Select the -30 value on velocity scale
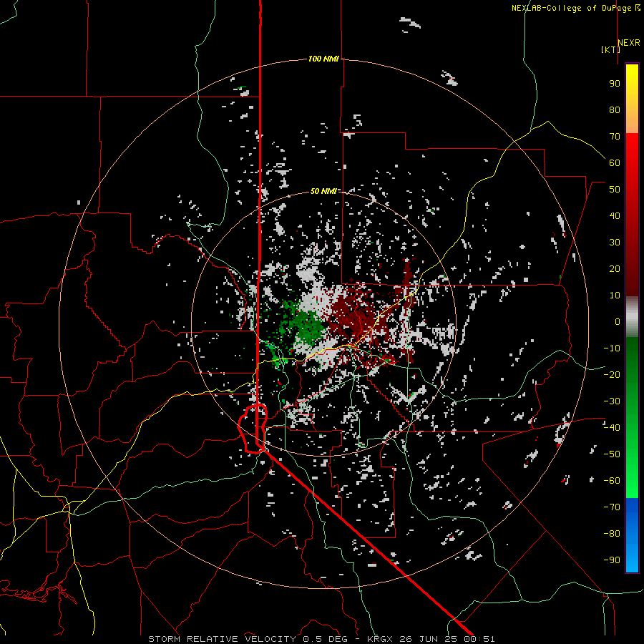The height and width of the screenshot is (644, 644). click(x=612, y=401)
